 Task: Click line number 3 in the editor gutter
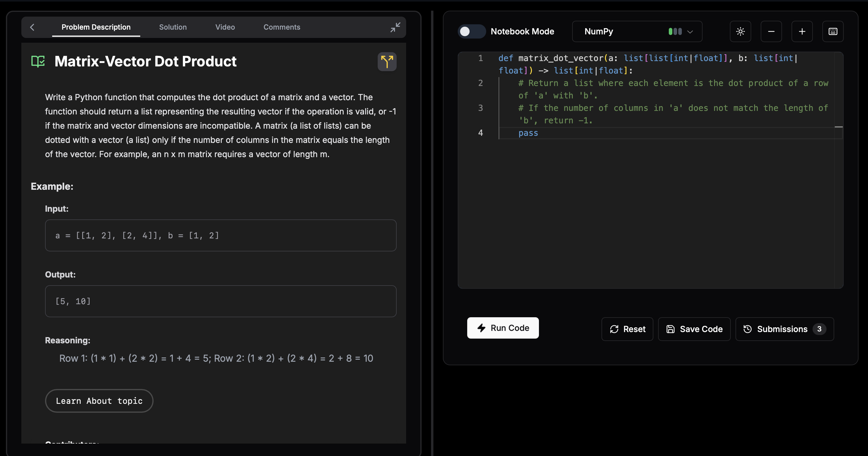pos(481,108)
